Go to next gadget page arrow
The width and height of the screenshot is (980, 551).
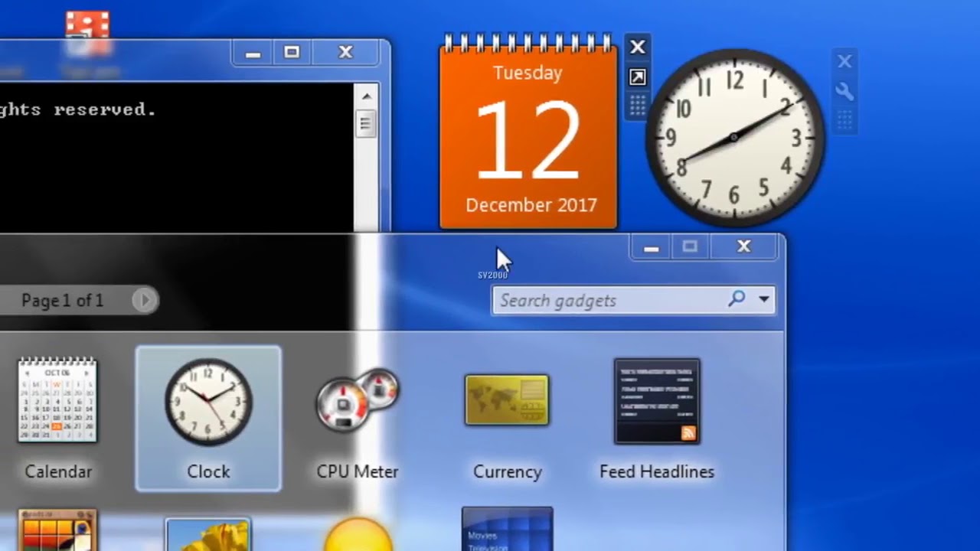point(144,301)
